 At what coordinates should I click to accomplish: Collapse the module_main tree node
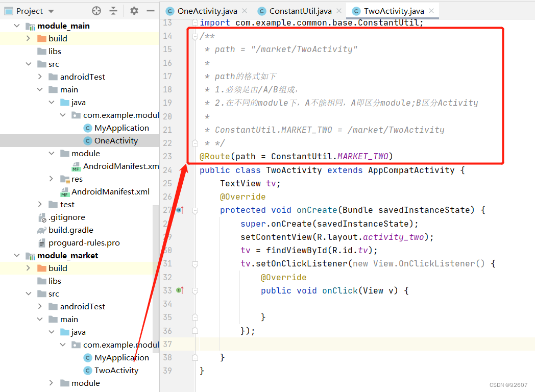(17, 26)
